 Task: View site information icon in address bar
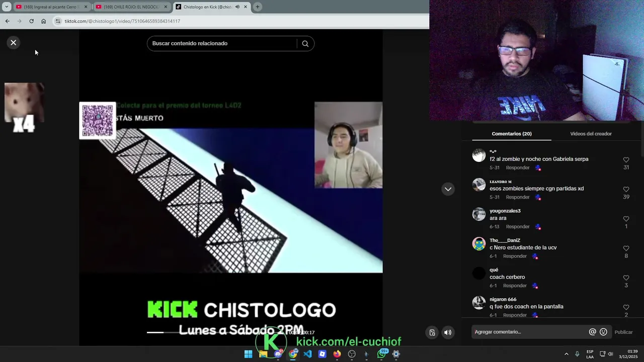pyautogui.click(x=58, y=21)
